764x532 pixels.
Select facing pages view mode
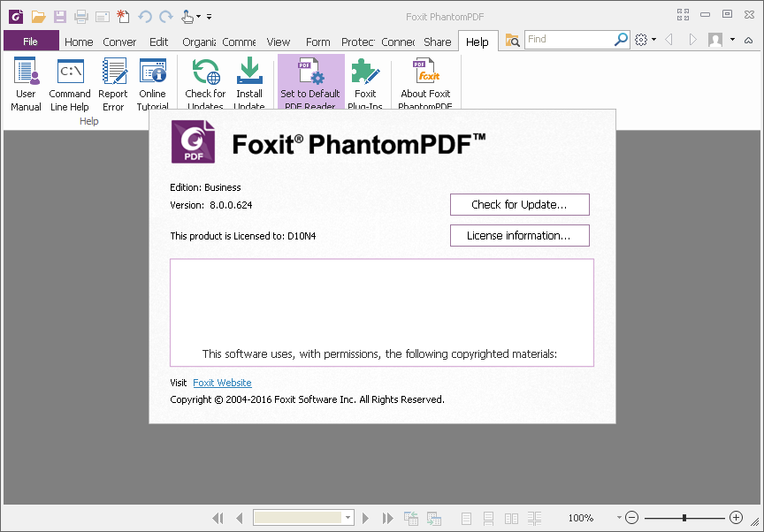click(x=511, y=519)
